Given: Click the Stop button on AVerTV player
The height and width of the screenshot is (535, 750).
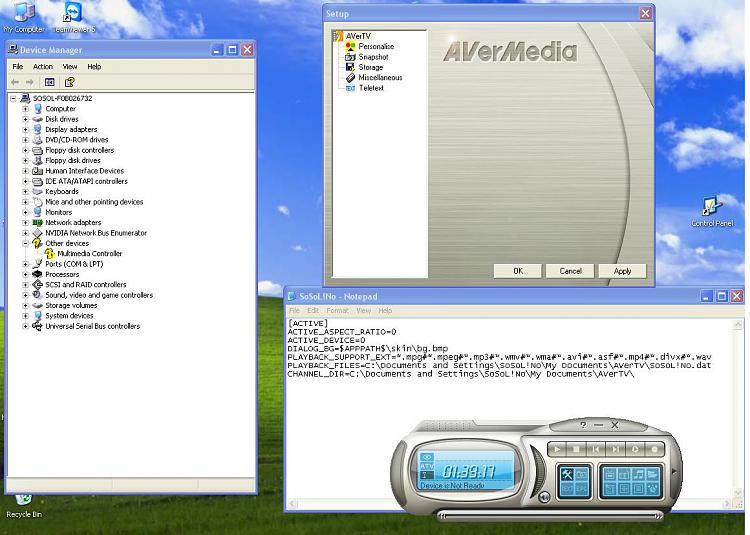Looking at the screenshot, I should pyautogui.click(x=576, y=449).
